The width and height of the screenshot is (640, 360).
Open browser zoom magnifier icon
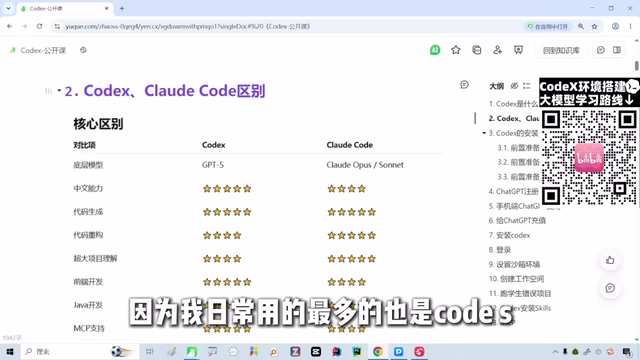581,26
